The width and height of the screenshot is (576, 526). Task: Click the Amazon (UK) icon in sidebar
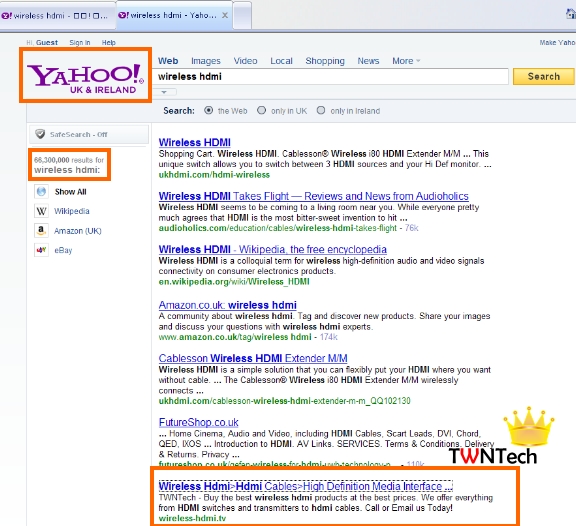tap(42, 231)
